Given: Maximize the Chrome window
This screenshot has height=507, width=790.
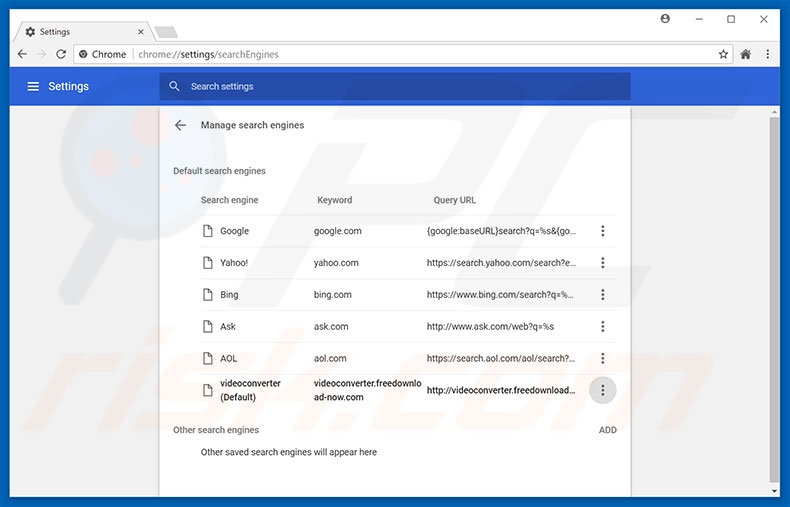Looking at the screenshot, I should click(x=731, y=19).
